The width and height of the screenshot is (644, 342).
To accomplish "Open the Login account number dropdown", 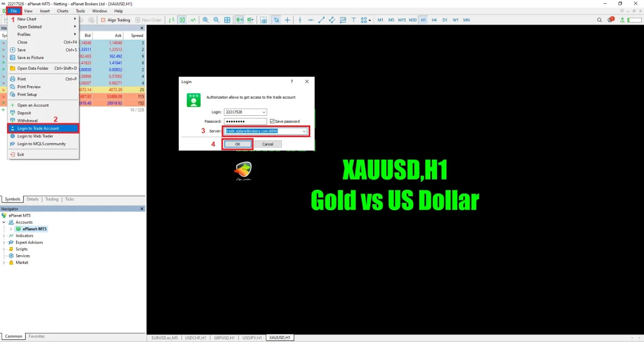I will 263,112.
